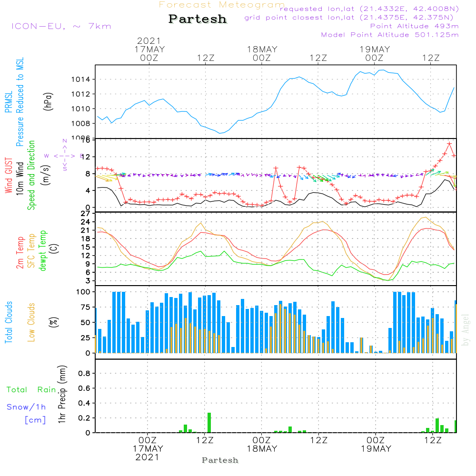This screenshot has width=476, height=476.
Task: Click the 1014 pressure tick value
Action: click(80, 79)
